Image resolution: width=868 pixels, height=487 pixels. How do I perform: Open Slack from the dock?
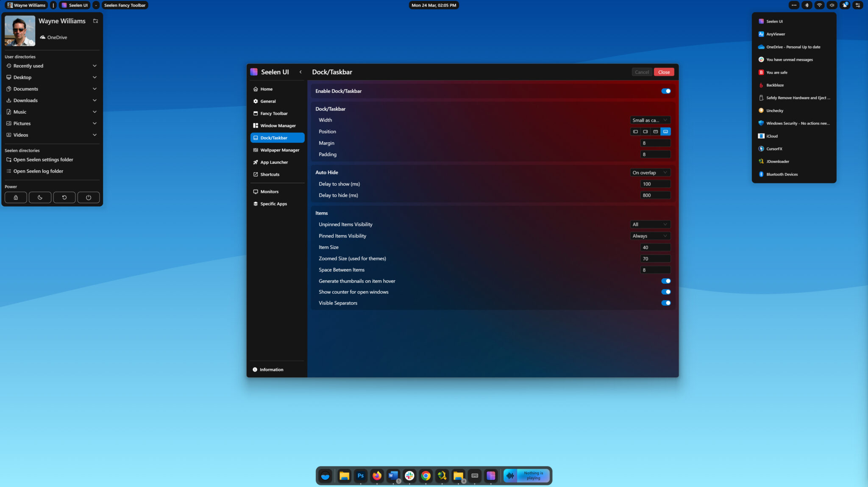coord(409,476)
